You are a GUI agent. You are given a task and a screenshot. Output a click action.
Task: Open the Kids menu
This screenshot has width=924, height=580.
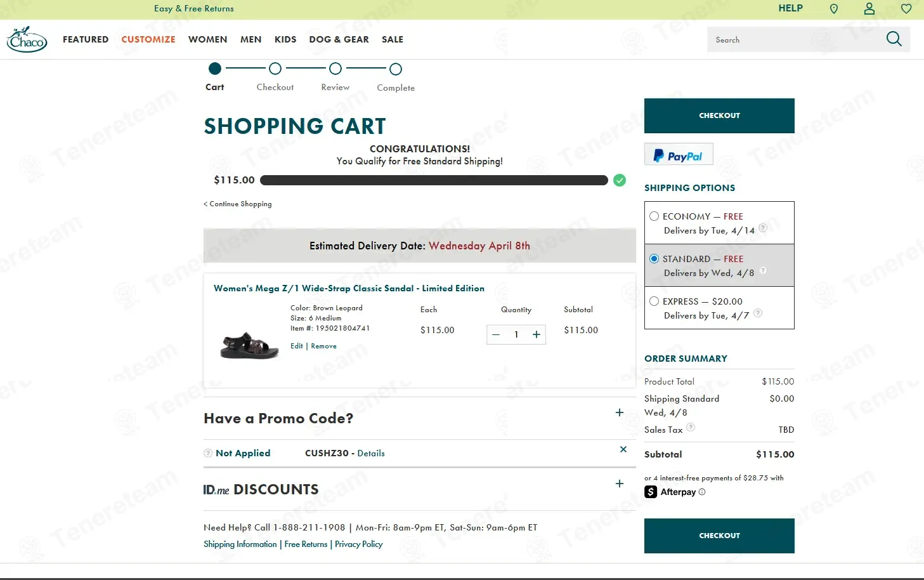pos(285,39)
